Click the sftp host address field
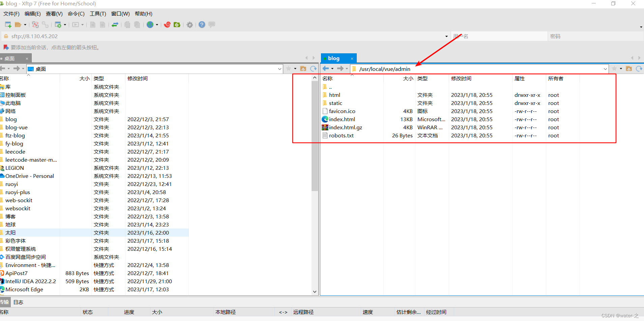Screen dimensions: 644x321 coord(226,36)
